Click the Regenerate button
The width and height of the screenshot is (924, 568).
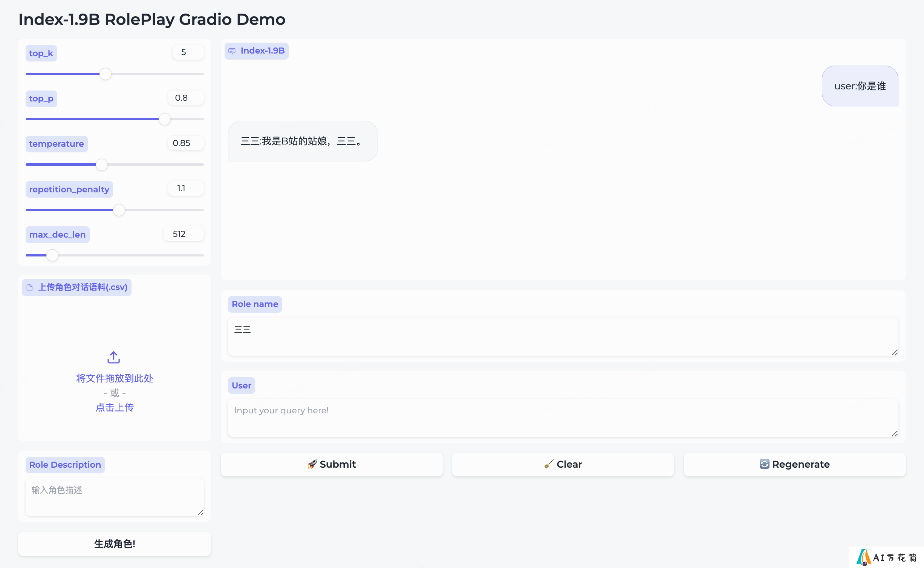point(795,464)
